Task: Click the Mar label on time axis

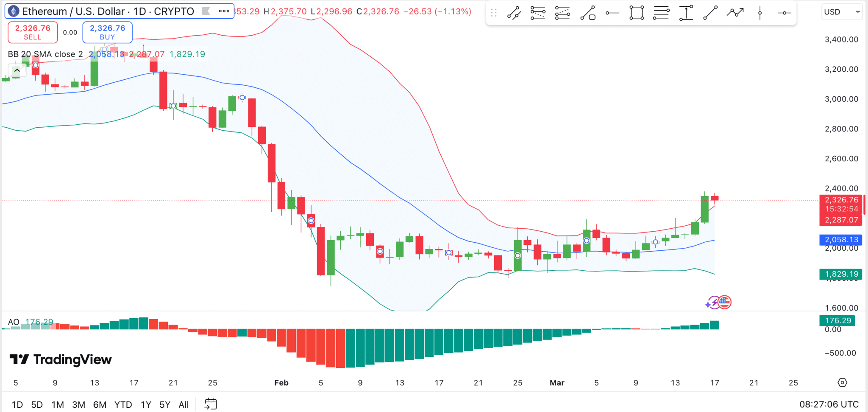Action: (557, 383)
